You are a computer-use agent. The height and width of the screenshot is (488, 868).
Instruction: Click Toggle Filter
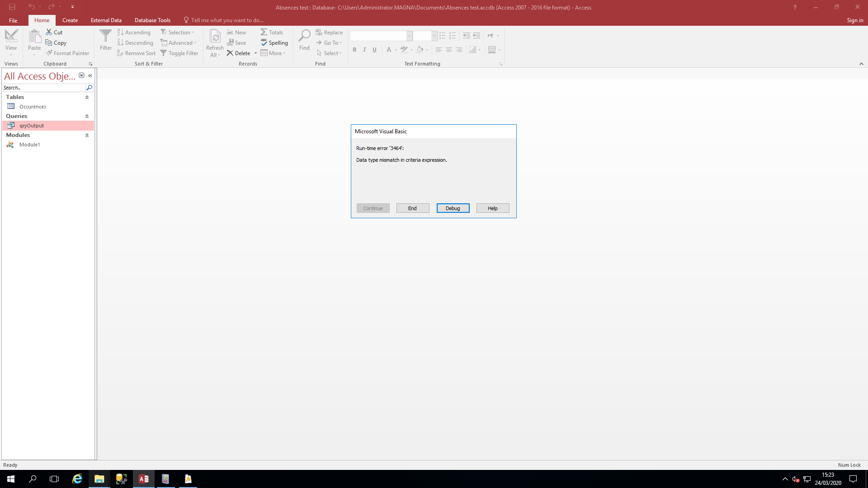(179, 53)
